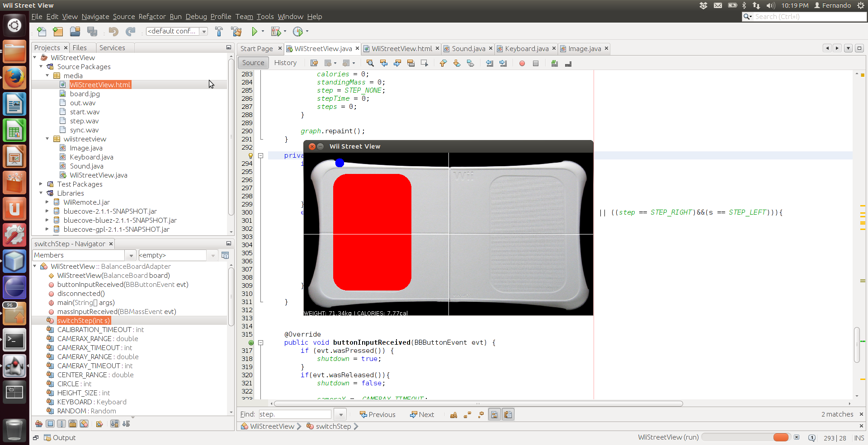This screenshot has width=868, height=445.
Task: Click Find Next Occurrence icon in editor toolbar
Action: click(397, 63)
